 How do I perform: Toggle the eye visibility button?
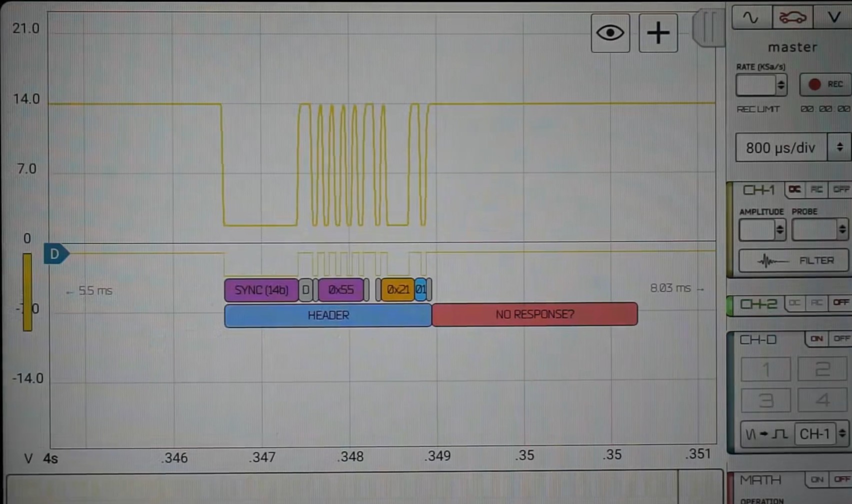click(610, 33)
